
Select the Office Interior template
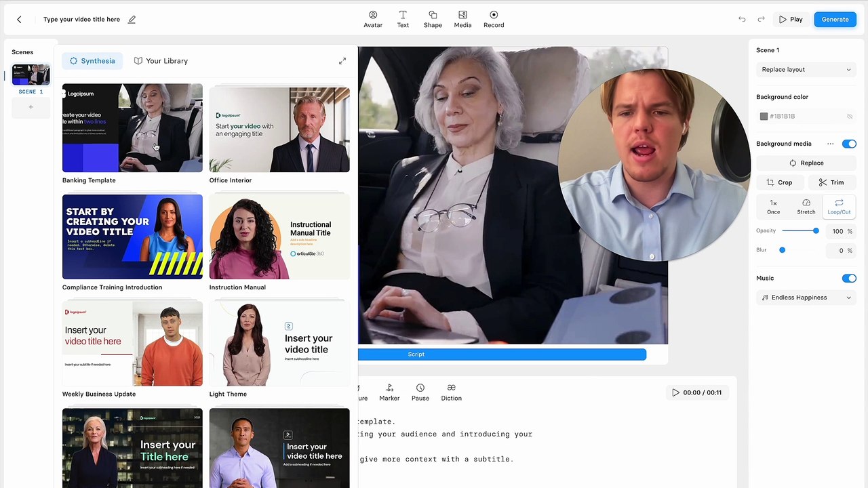pyautogui.click(x=279, y=128)
